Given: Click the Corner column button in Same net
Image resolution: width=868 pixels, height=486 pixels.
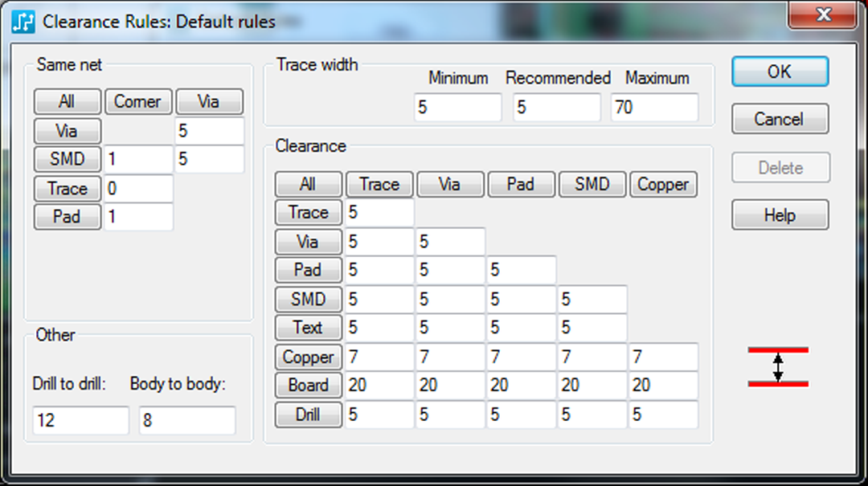Looking at the screenshot, I should 138,102.
